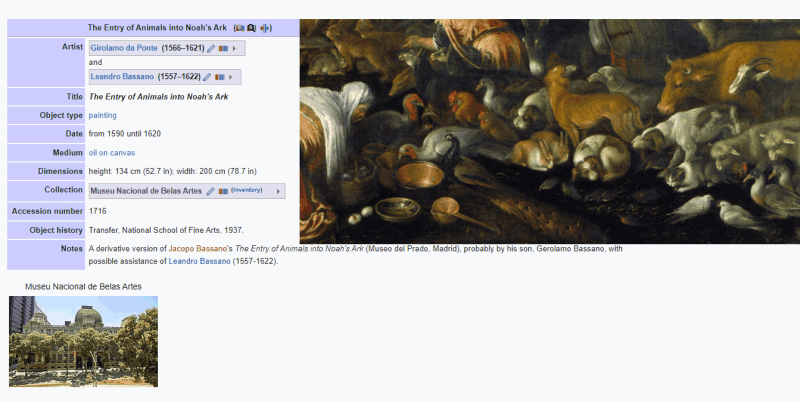
Task: Open the (Inventory) link in Collection
Action: click(x=246, y=190)
